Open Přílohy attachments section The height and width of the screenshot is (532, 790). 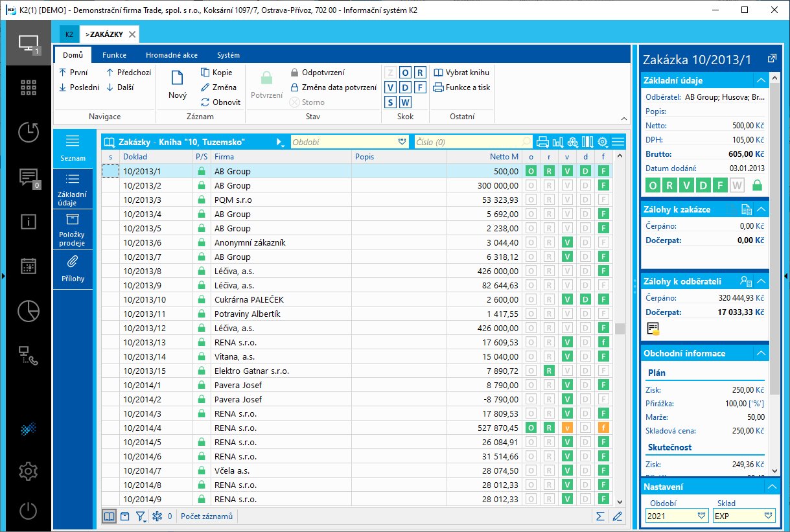(x=73, y=268)
